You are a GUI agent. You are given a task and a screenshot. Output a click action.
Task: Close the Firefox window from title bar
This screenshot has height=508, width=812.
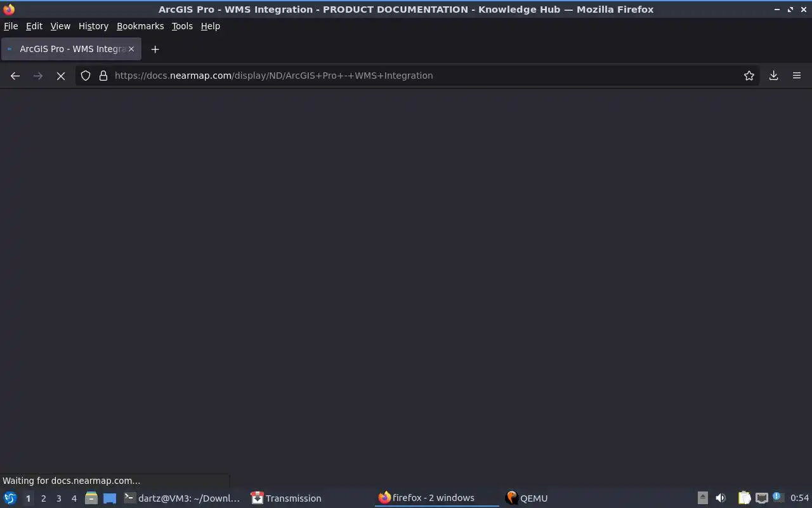tap(804, 10)
